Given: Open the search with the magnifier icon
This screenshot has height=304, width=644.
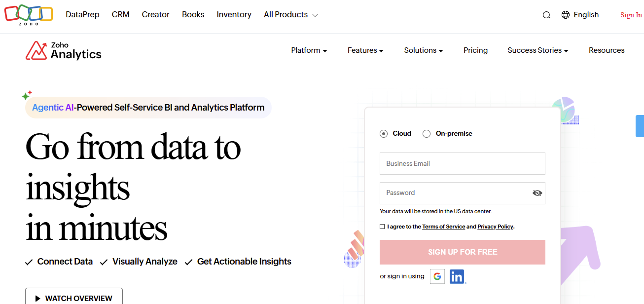Looking at the screenshot, I should coord(546,15).
